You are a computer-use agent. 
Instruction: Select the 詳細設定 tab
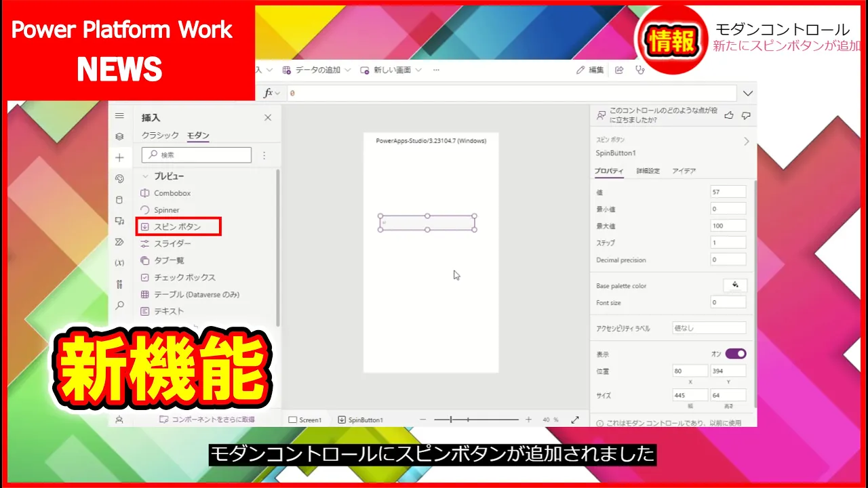click(648, 171)
